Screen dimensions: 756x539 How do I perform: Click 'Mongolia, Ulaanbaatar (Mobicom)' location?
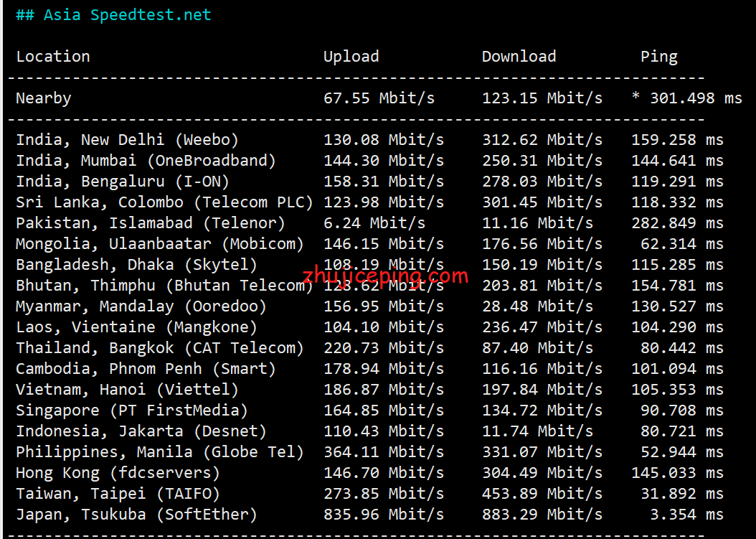[x=159, y=244]
